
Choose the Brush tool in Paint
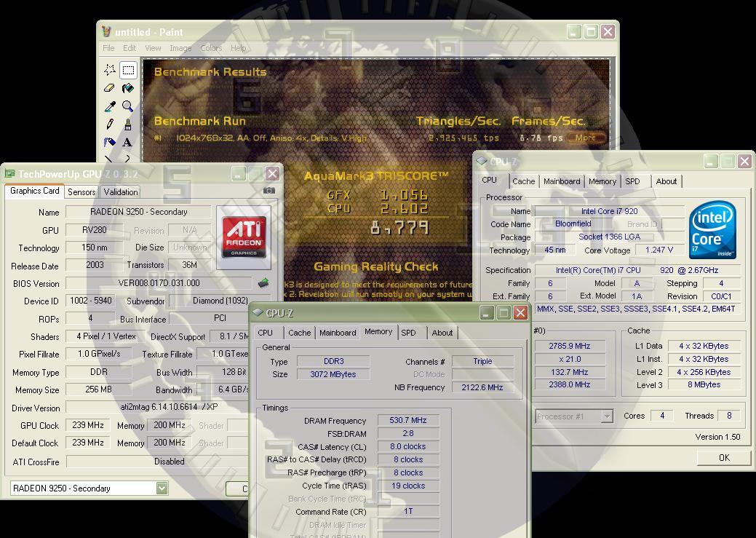pos(128,124)
